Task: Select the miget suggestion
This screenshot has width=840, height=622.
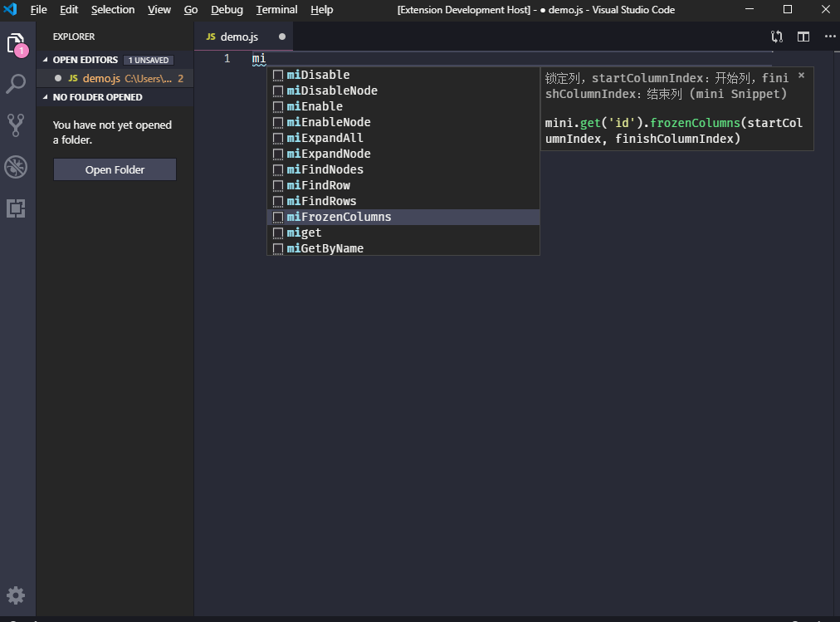Action: (x=403, y=233)
